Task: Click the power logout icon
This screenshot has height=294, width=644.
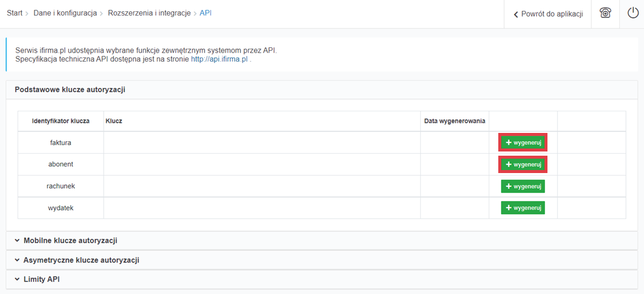Action: pyautogui.click(x=633, y=13)
